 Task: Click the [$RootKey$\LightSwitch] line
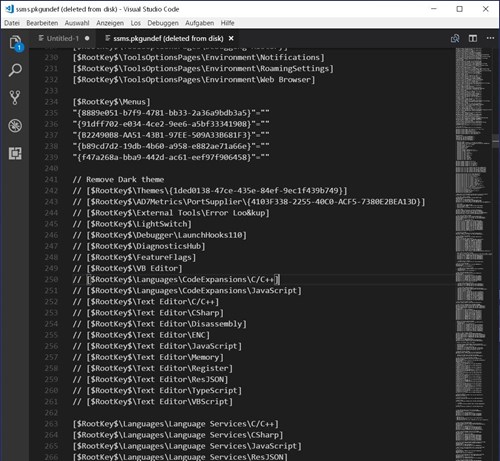[x=132, y=224]
